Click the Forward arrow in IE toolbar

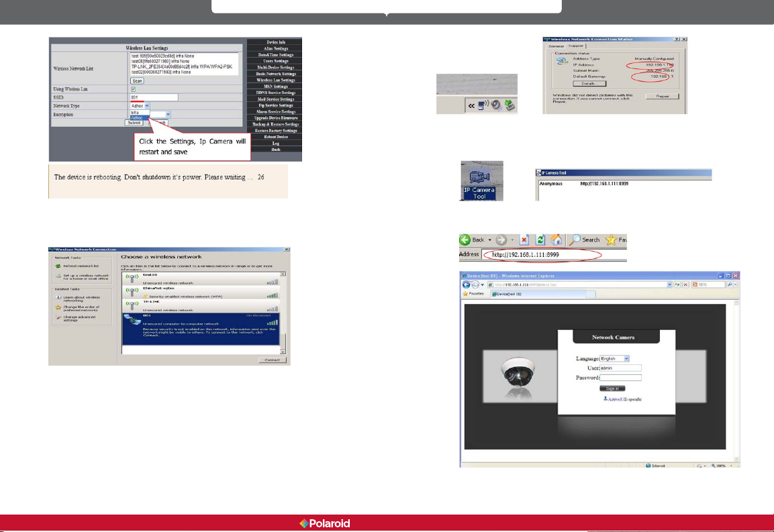click(x=501, y=240)
